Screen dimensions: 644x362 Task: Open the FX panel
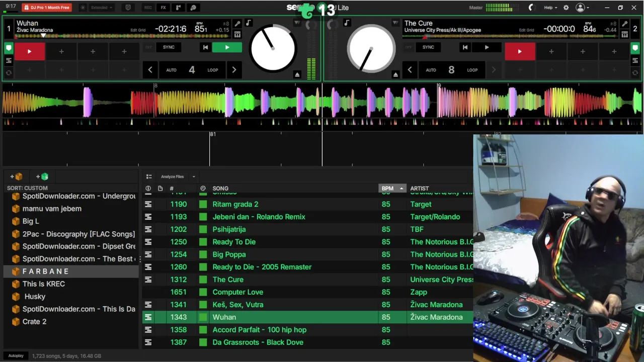[163, 8]
